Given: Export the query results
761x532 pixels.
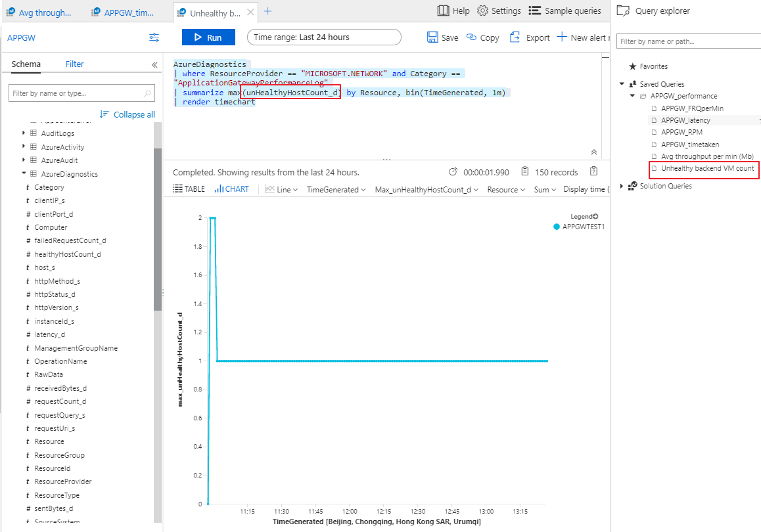Looking at the screenshot, I should (530, 37).
